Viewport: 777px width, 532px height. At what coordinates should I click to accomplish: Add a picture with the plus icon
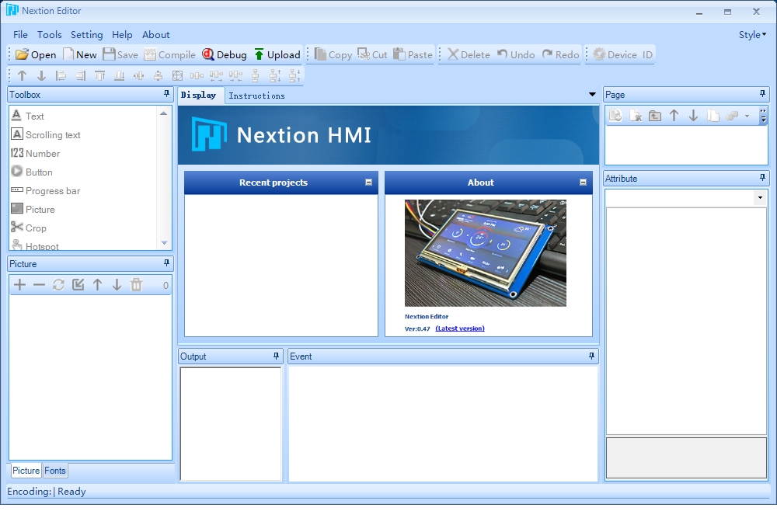(x=20, y=285)
